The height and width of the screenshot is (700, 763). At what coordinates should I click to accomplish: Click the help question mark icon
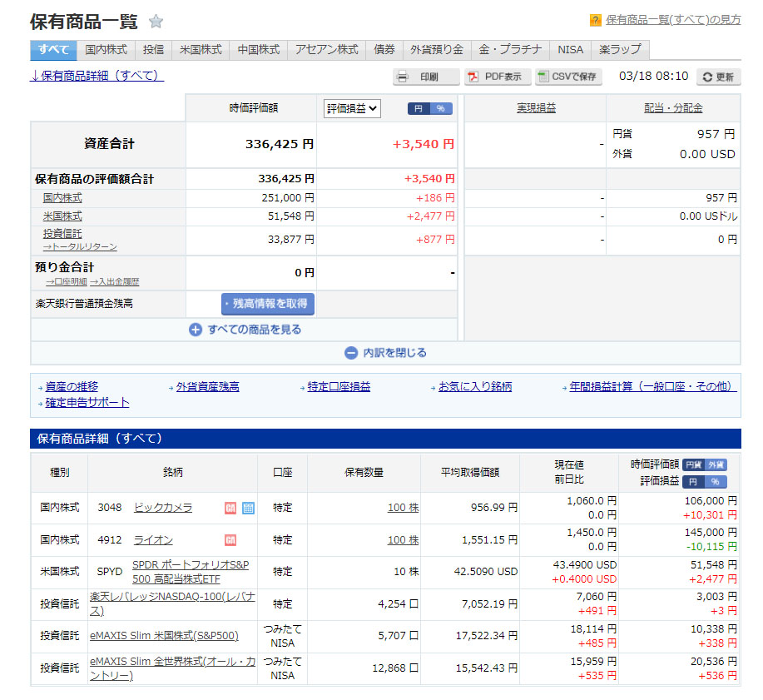coord(595,20)
